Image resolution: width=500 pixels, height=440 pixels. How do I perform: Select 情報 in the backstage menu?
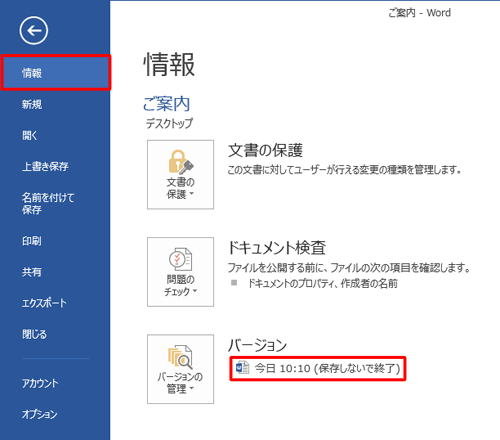click(55, 73)
